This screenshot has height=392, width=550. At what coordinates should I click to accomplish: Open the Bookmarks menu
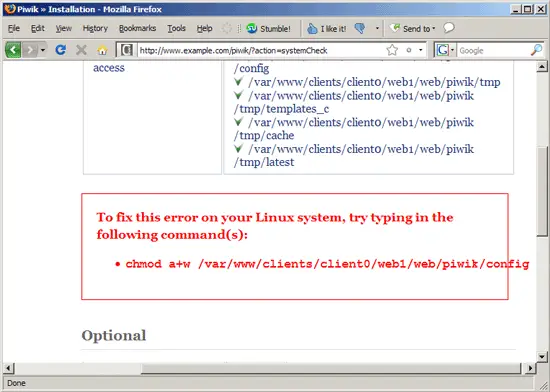point(137,28)
